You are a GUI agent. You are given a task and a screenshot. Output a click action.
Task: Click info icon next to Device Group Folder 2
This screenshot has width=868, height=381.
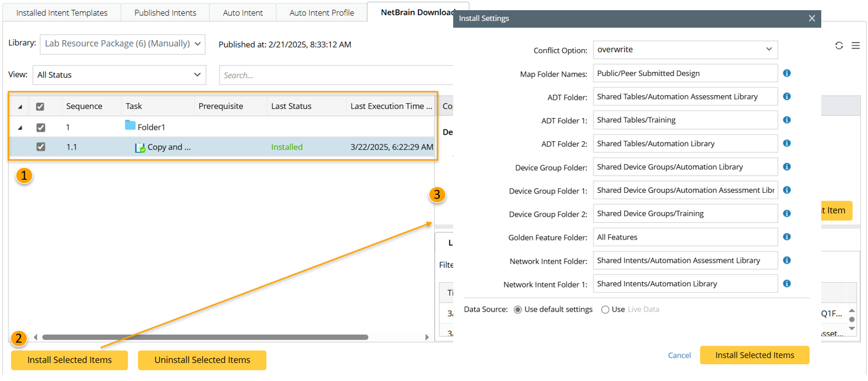pos(786,213)
